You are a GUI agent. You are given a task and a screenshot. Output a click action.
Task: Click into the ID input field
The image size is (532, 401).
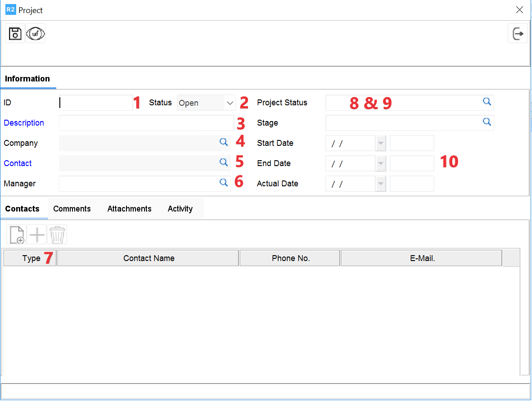(96, 103)
